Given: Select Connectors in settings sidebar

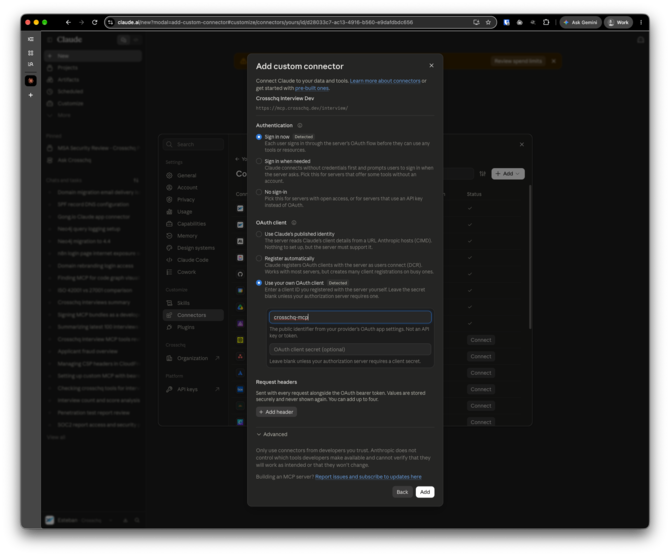Looking at the screenshot, I should pyautogui.click(x=194, y=315).
